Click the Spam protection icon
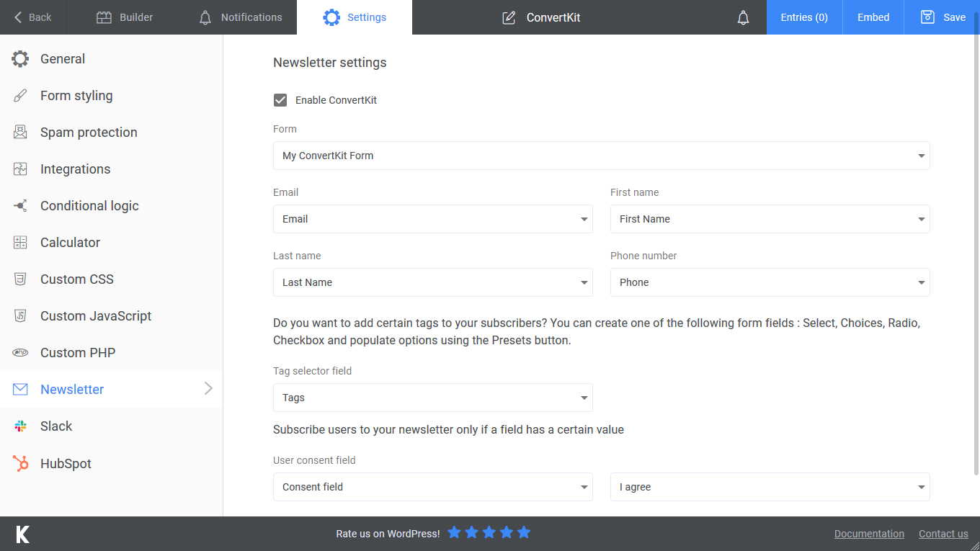The image size is (980, 551). coord(20,133)
